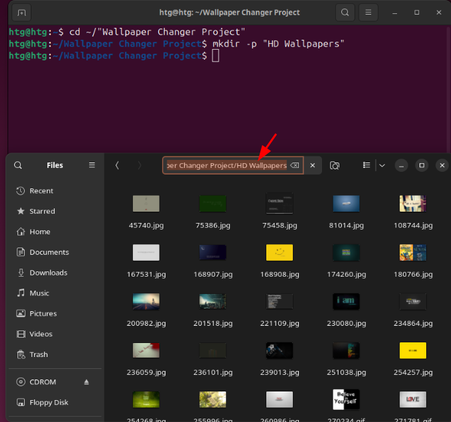This screenshot has height=422, width=451.
Task: Click the terminal search icon
Action: [345, 13]
